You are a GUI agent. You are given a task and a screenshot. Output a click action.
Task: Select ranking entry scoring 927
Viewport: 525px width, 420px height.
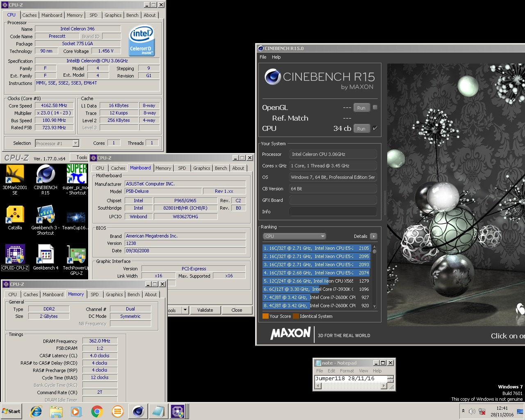(317, 297)
